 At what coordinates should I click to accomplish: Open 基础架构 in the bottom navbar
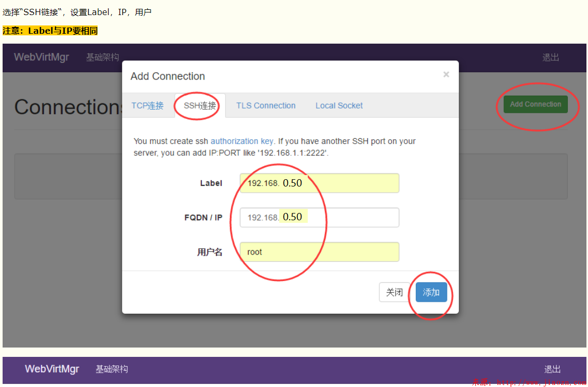112,369
